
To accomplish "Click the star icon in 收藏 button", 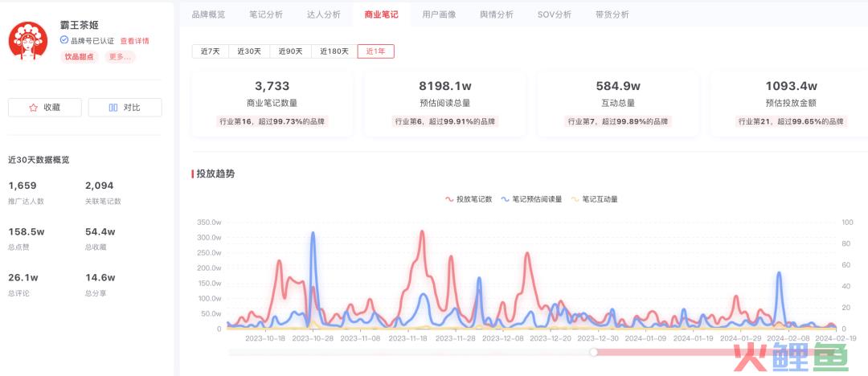I will click(x=33, y=108).
